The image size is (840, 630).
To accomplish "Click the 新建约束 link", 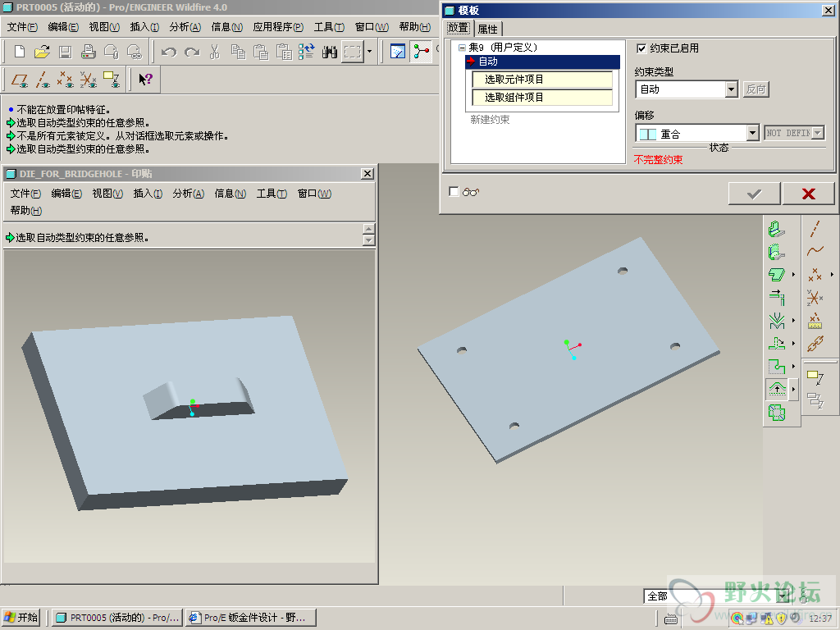I will click(x=490, y=120).
